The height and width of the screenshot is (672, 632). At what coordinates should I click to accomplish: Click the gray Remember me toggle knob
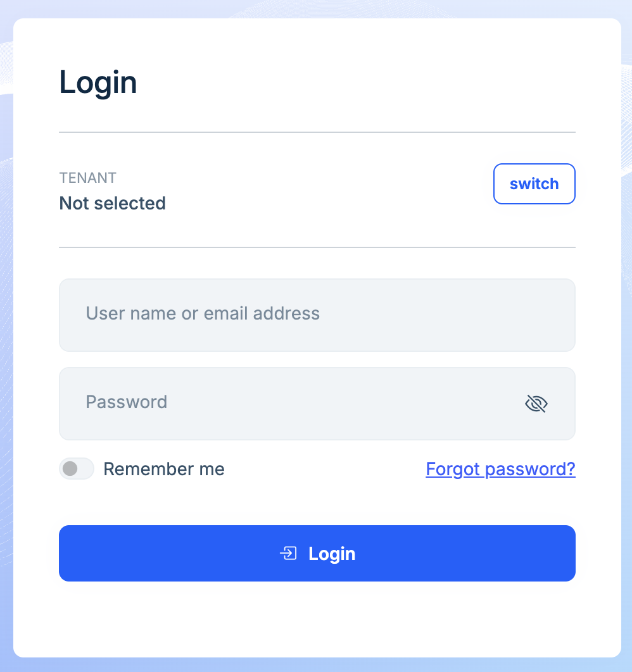pos(70,469)
